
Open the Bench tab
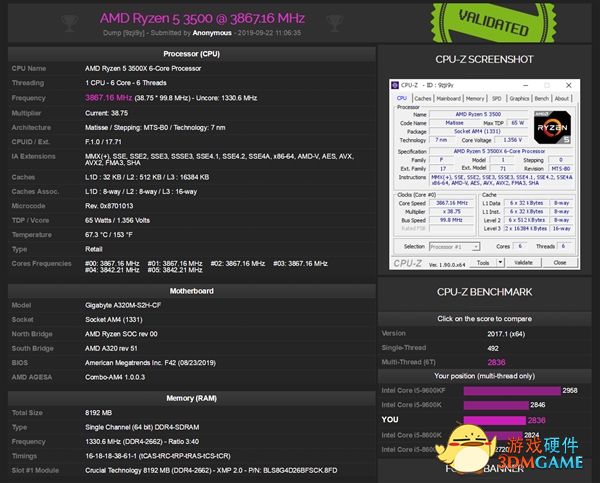coord(541,98)
